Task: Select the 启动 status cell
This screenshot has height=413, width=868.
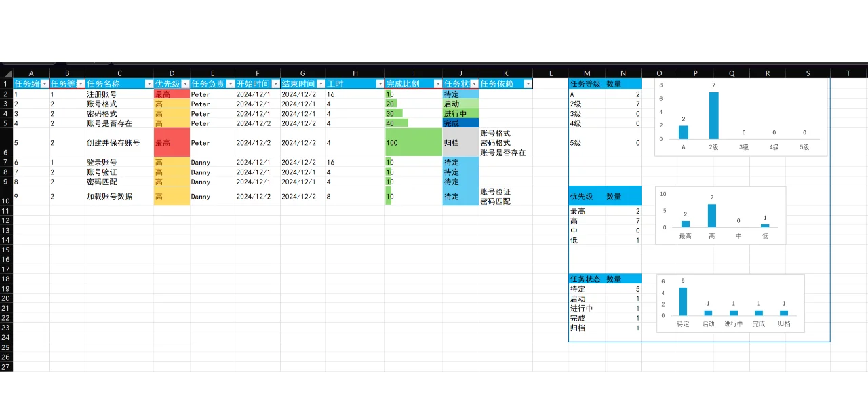Action: (x=461, y=104)
